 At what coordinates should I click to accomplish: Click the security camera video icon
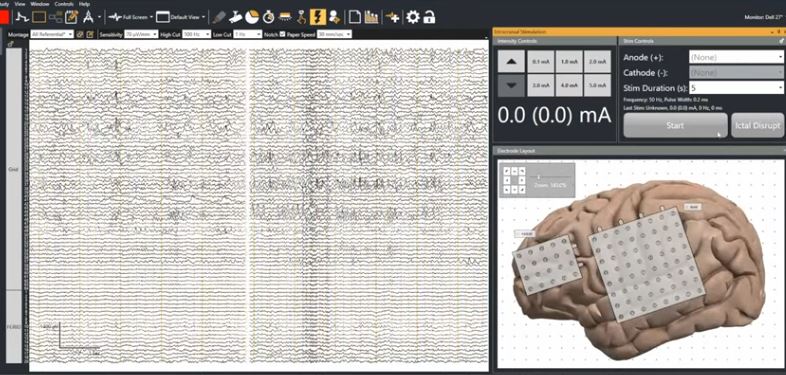235,17
